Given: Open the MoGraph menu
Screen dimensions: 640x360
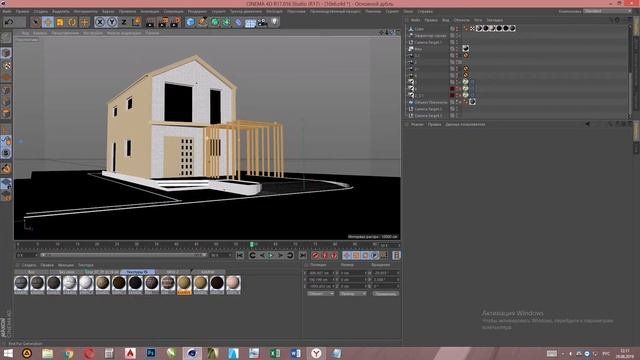Looking at the screenshot, I should coord(274,11).
